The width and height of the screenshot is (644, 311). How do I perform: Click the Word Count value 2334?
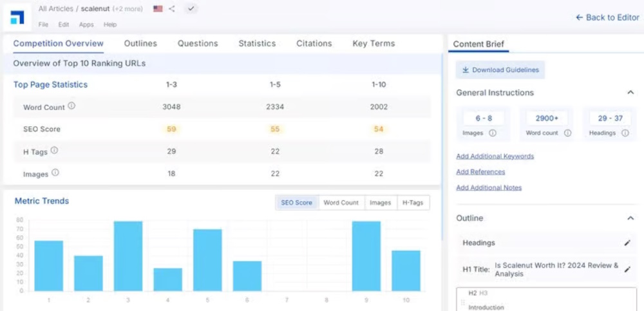click(275, 107)
